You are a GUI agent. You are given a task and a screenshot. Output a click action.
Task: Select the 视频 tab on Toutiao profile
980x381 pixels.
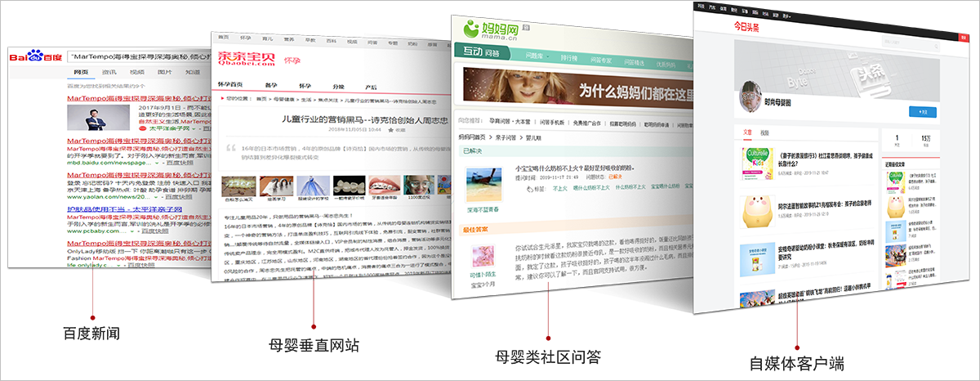pyautogui.click(x=764, y=132)
